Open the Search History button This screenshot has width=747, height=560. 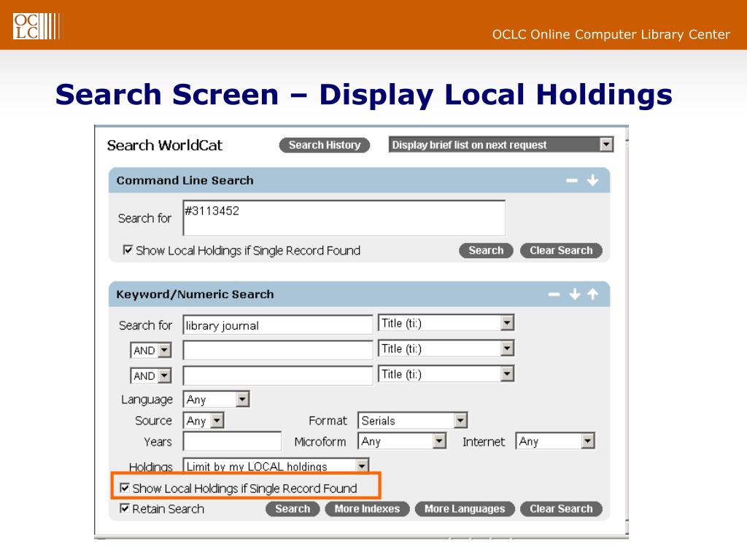(325, 145)
